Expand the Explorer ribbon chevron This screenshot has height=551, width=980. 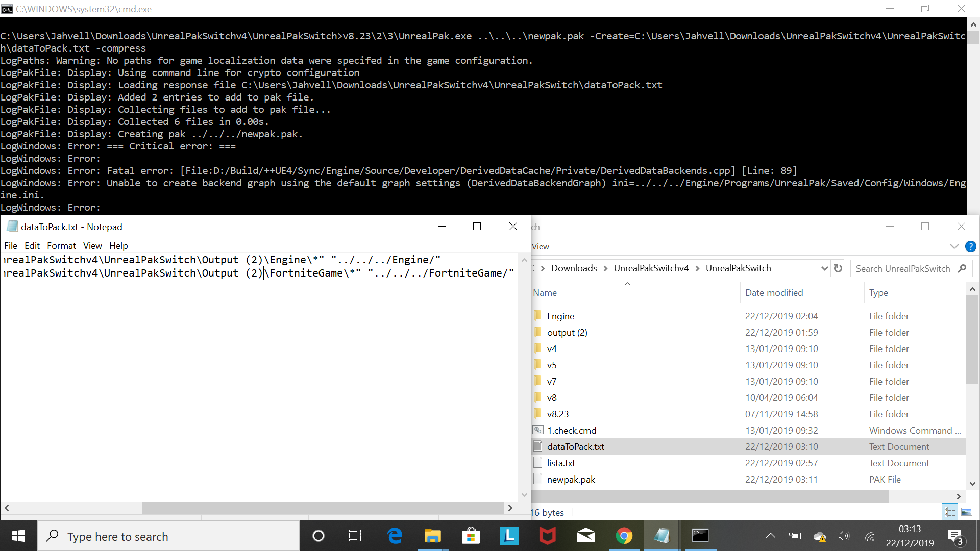pos(954,246)
